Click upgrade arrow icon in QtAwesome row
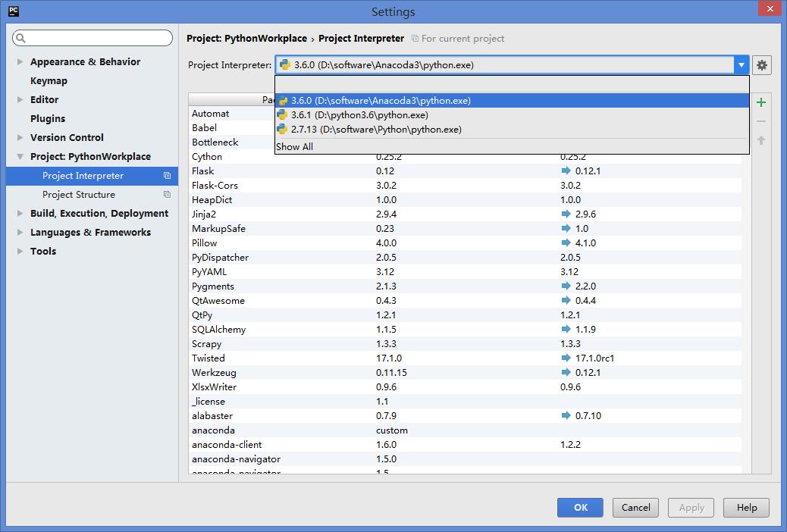The width and height of the screenshot is (787, 532). (566, 301)
